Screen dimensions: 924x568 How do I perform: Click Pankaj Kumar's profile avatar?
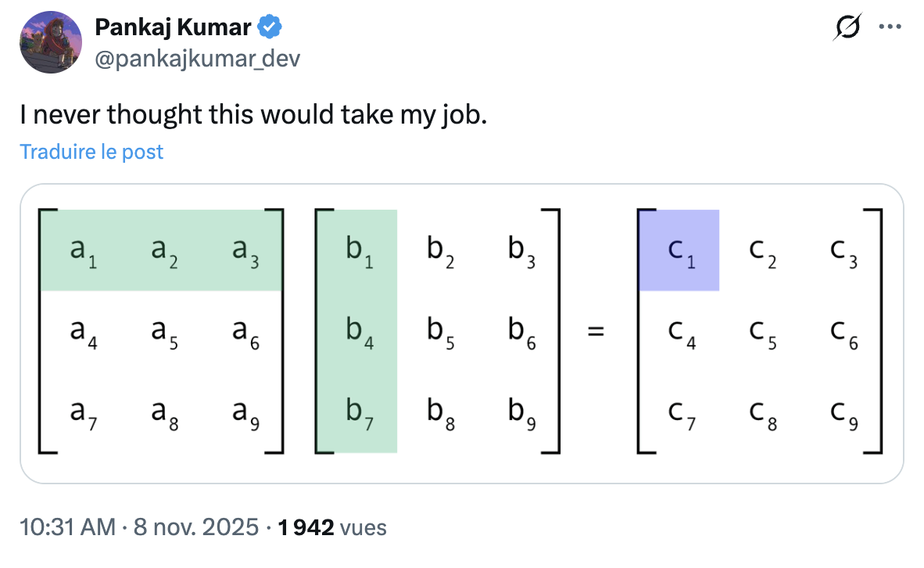coord(52,44)
